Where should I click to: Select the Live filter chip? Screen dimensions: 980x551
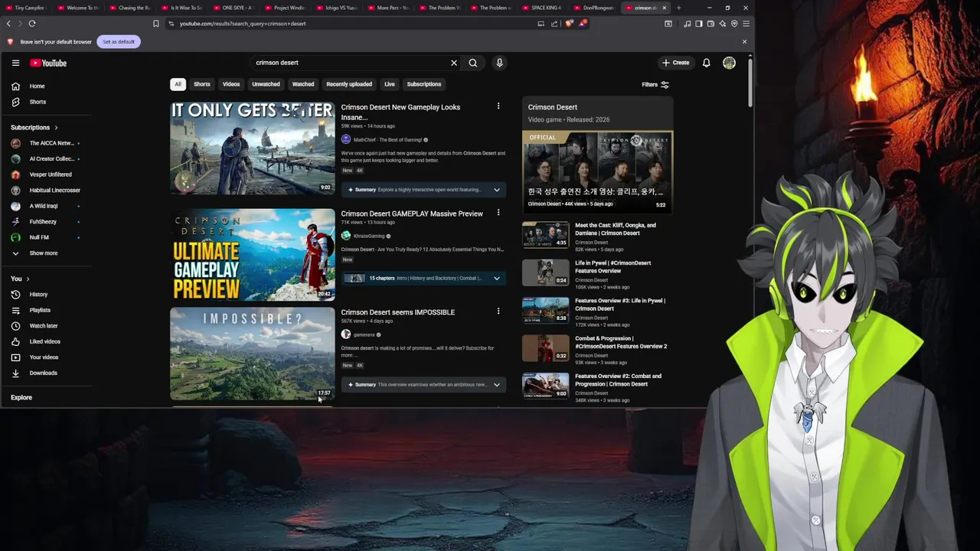point(390,84)
